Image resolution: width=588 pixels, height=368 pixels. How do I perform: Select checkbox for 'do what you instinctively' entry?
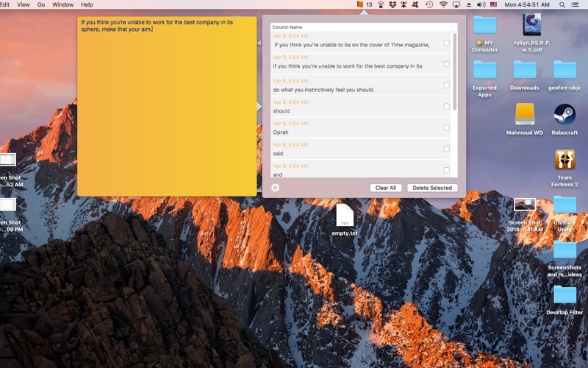(x=446, y=85)
